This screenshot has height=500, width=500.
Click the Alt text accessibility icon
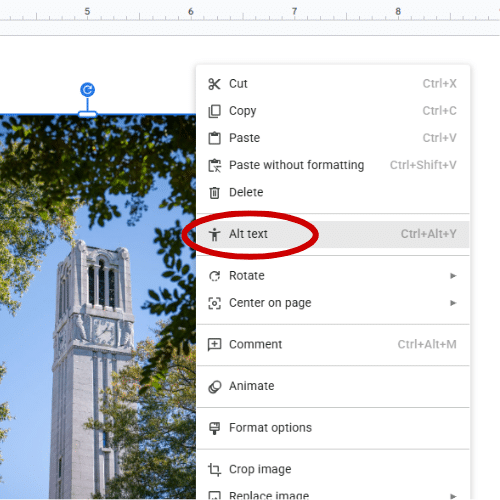tap(214, 234)
